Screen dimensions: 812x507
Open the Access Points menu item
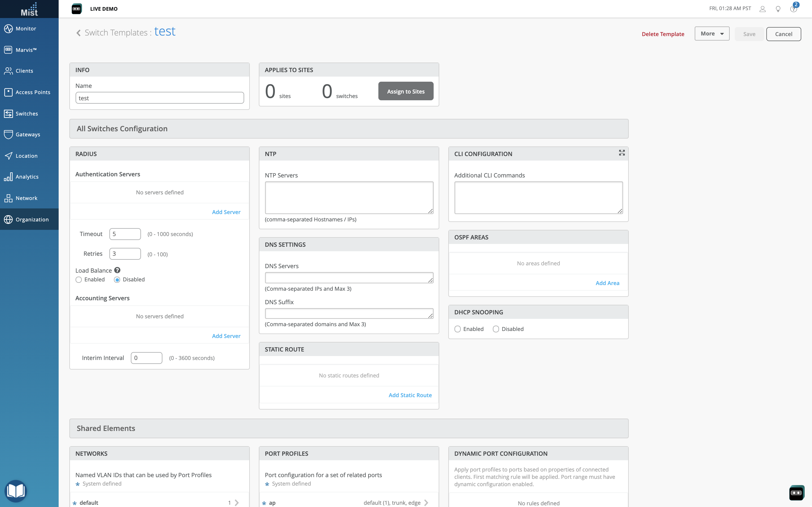(x=32, y=92)
